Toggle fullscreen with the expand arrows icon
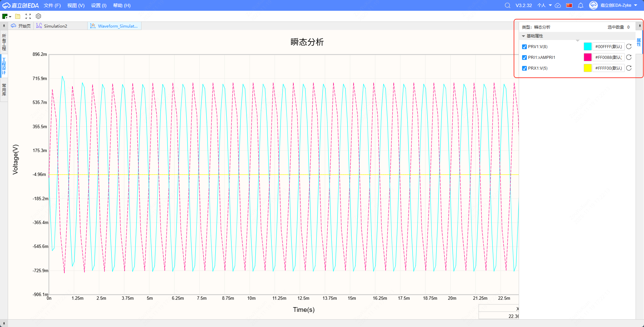 pyautogui.click(x=28, y=16)
